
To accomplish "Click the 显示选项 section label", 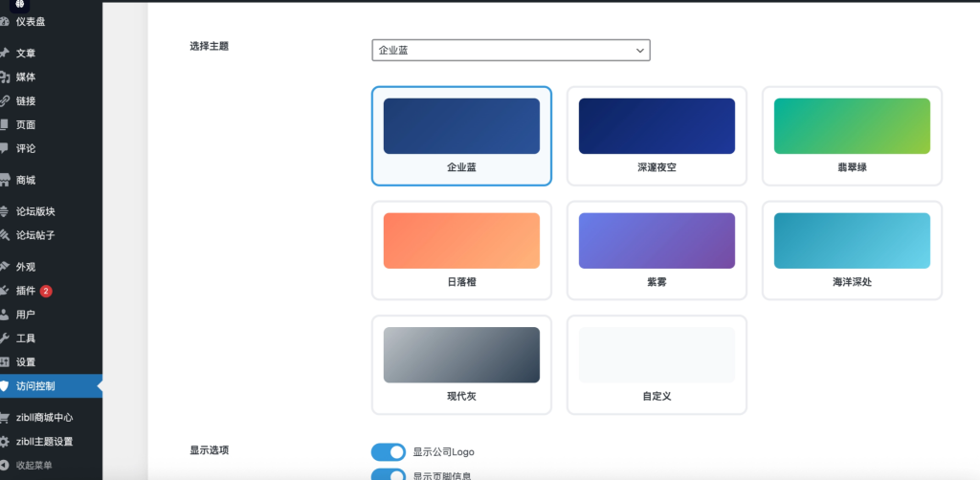I will [210, 450].
